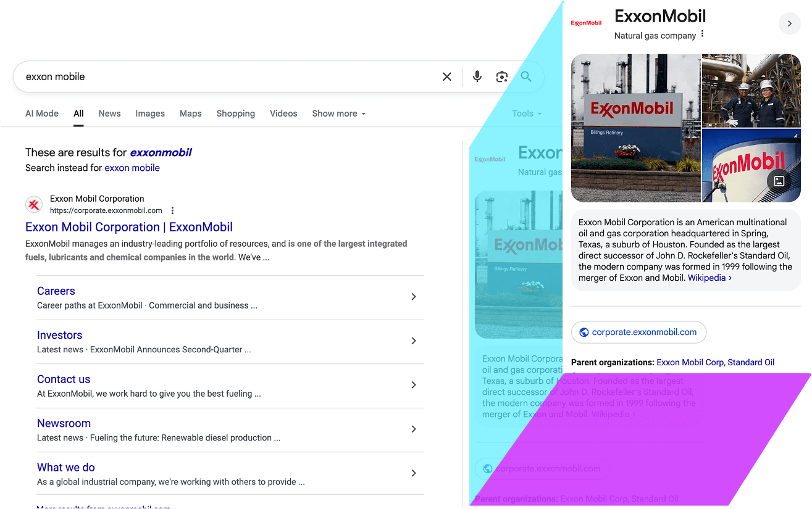The height and width of the screenshot is (509, 812).
Task: Open the Standard Oil parent organization link
Action: click(x=751, y=362)
